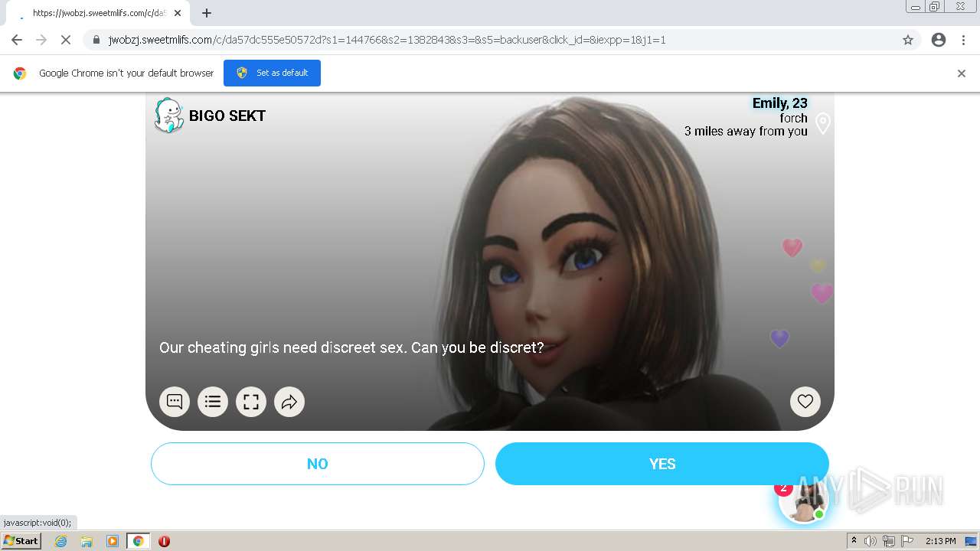The height and width of the screenshot is (551, 980).
Task: Click the share arrow icon
Action: (x=289, y=402)
